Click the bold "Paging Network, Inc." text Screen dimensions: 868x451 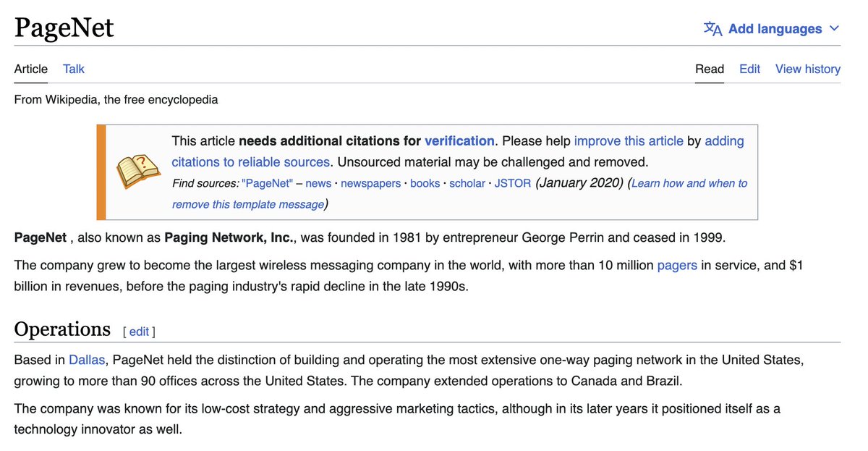tap(231, 237)
